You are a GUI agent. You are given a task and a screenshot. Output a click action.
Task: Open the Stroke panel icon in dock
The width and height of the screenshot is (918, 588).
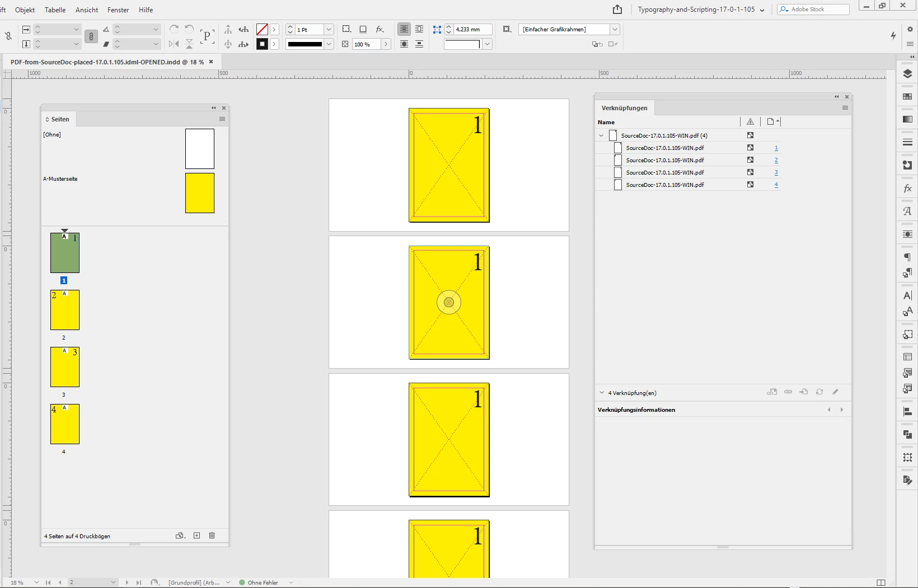click(x=907, y=142)
